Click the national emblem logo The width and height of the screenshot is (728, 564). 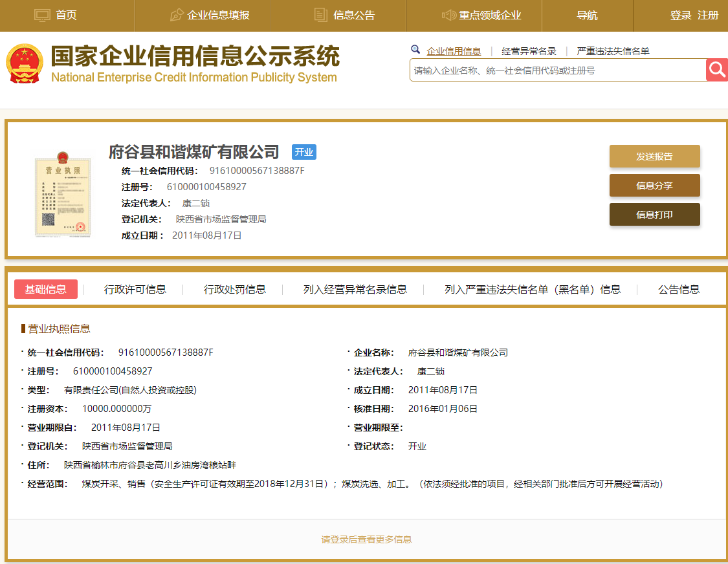tap(24, 64)
